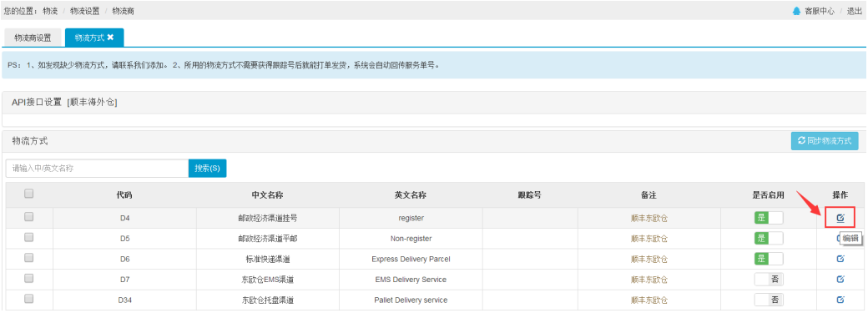Click the 代码 column header
The height and width of the screenshot is (318, 868).
click(x=124, y=195)
